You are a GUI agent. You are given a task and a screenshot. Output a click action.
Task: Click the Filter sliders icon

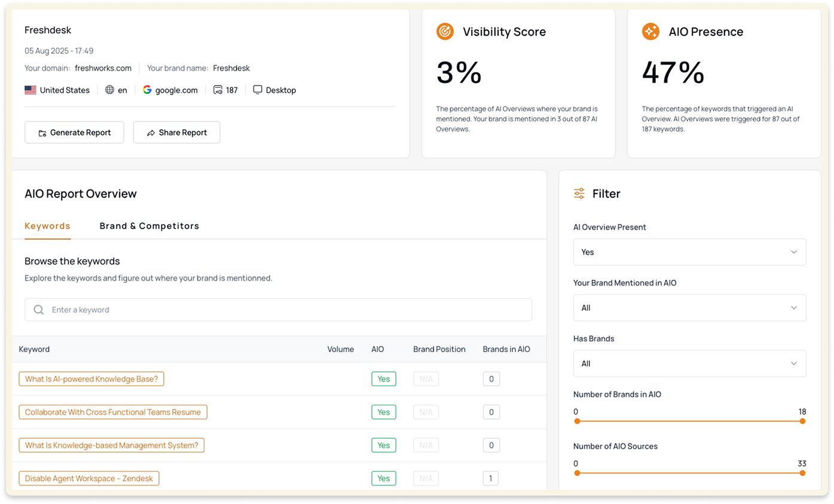click(x=579, y=194)
